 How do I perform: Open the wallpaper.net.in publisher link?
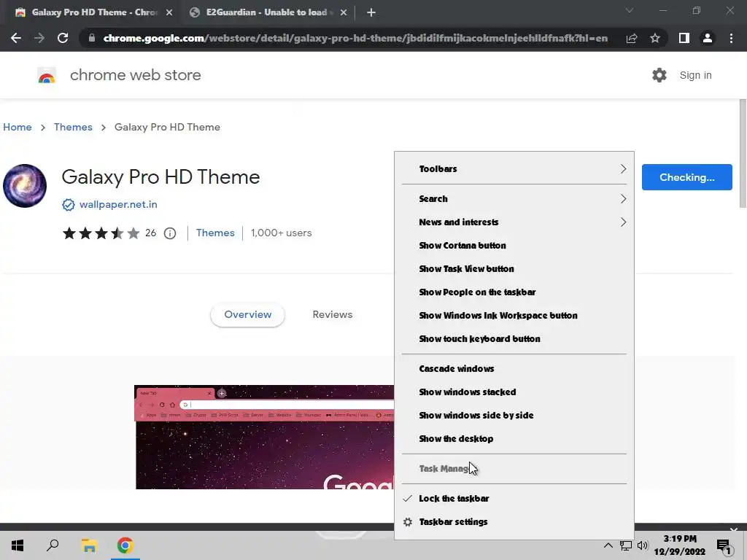[x=118, y=205]
